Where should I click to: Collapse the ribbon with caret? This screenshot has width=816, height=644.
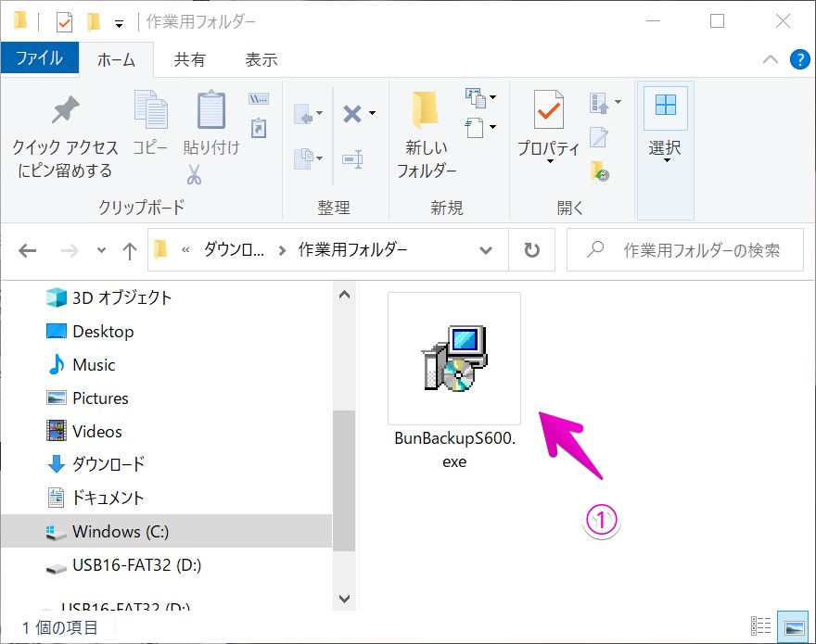pyautogui.click(x=771, y=59)
